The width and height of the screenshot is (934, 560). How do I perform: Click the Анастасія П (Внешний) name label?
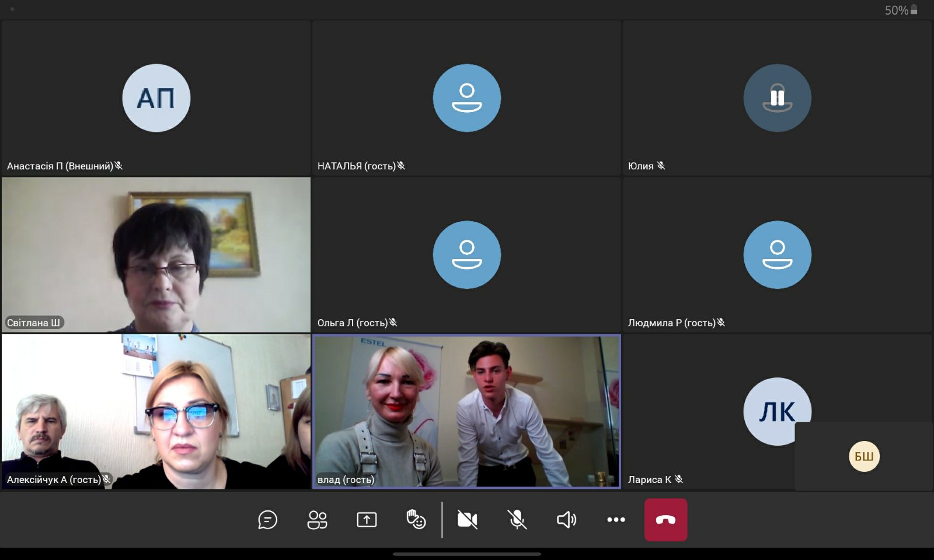(60, 166)
